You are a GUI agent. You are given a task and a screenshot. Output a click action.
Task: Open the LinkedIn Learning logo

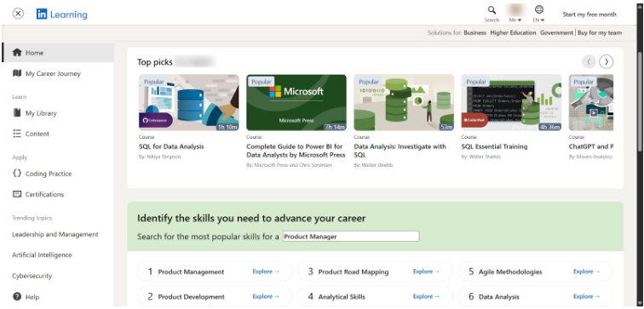coord(61,14)
